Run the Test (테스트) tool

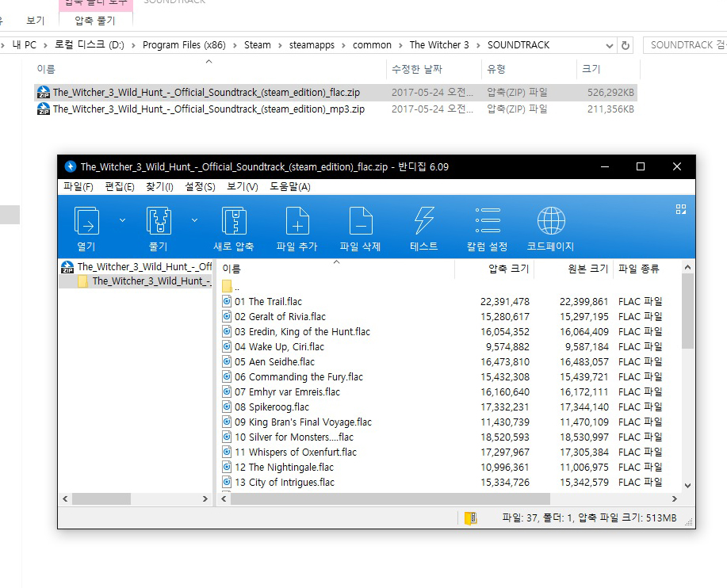point(424,220)
